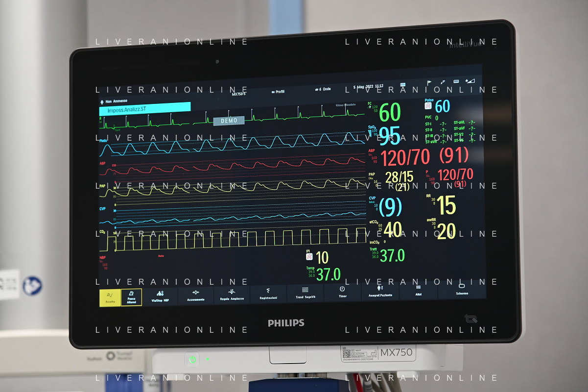Tap the Pausa Allarmi key
This screenshot has width=588, height=392.
coord(131,297)
